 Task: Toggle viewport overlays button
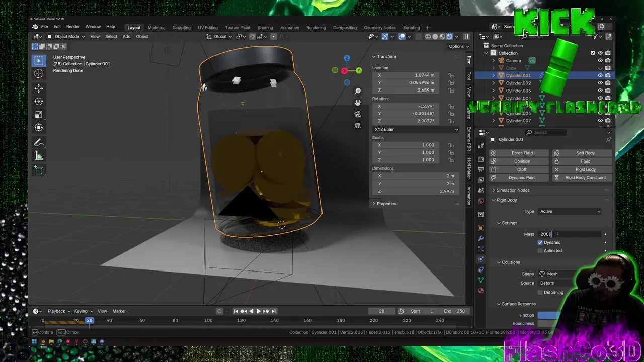tap(402, 36)
